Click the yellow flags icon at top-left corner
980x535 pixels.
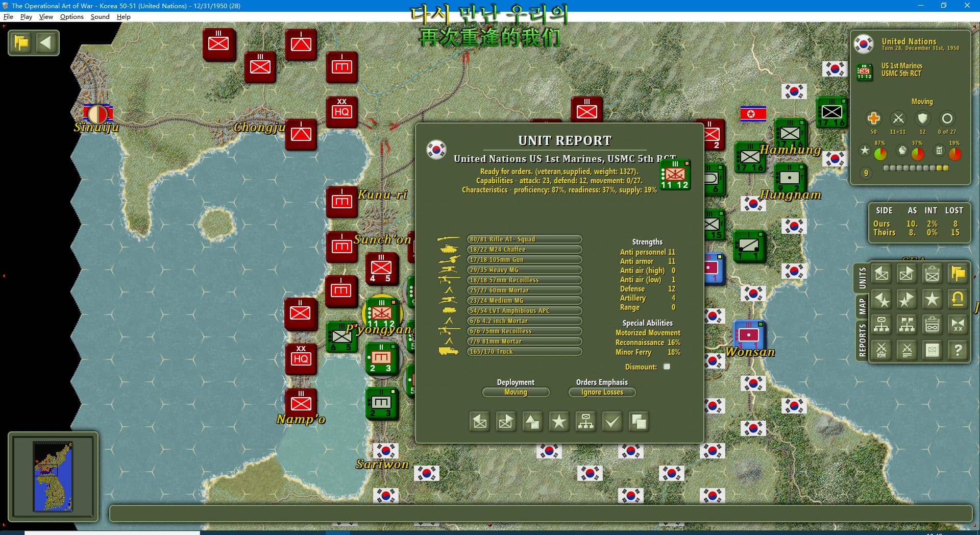point(21,42)
